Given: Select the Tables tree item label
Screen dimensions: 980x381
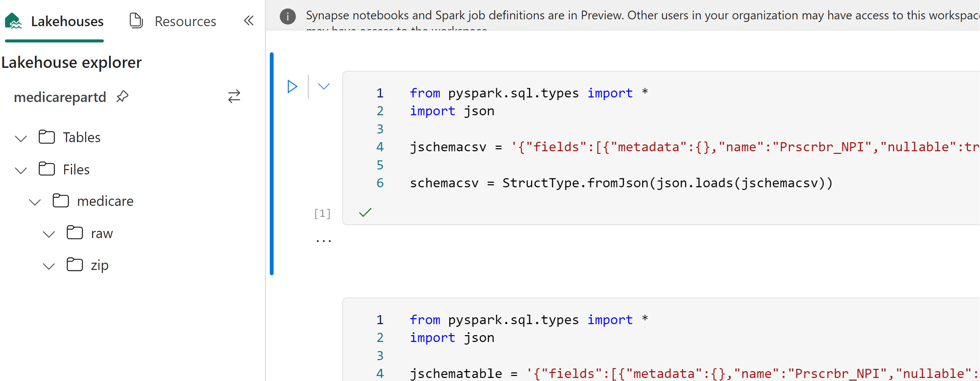Looking at the screenshot, I should coord(82,137).
